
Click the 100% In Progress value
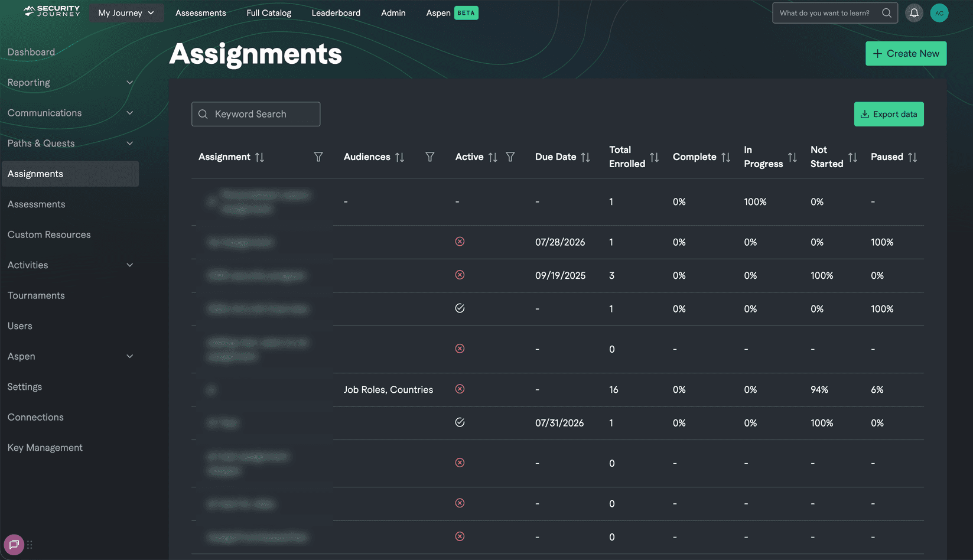(755, 202)
